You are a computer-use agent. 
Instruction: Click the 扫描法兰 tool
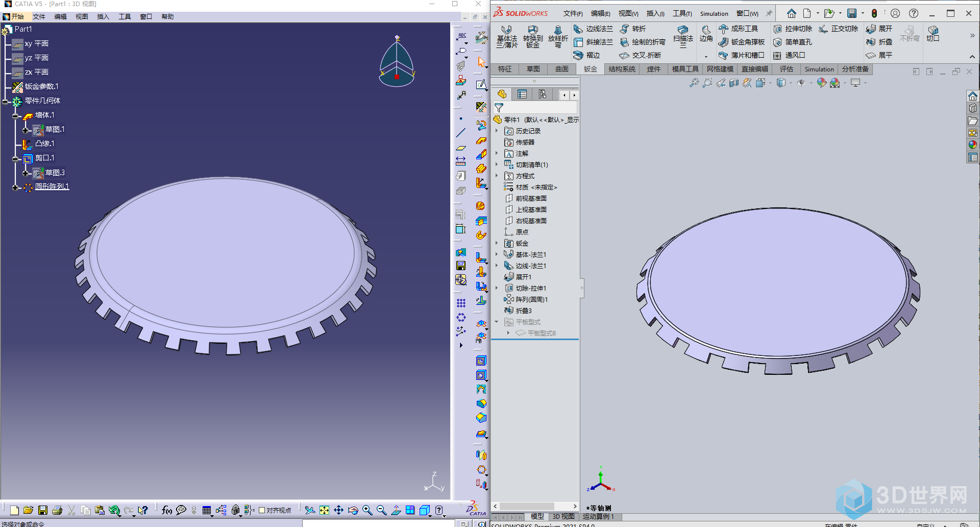[x=683, y=36]
